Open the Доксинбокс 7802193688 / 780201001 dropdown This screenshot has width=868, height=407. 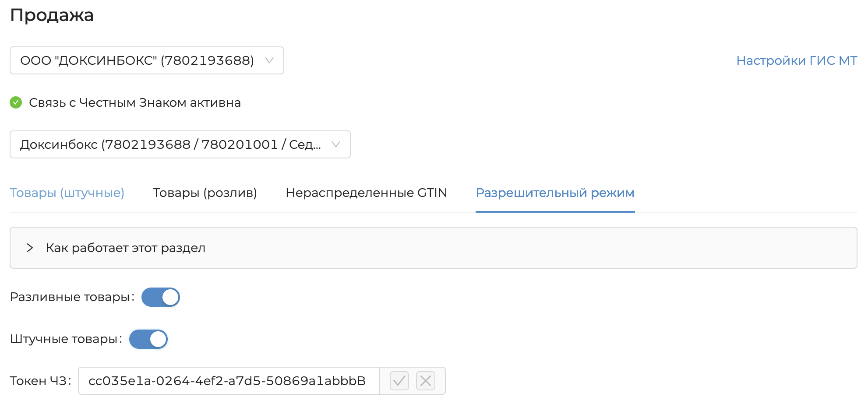pyautogui.click(x=180, y=144)
